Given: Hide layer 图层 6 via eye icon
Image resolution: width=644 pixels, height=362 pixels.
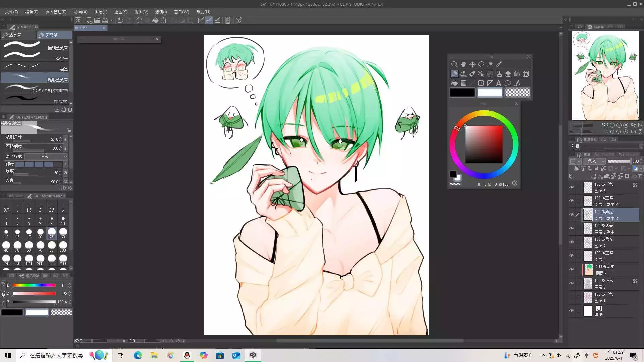Looking at the screenshot, I should [x=572, y=187].
